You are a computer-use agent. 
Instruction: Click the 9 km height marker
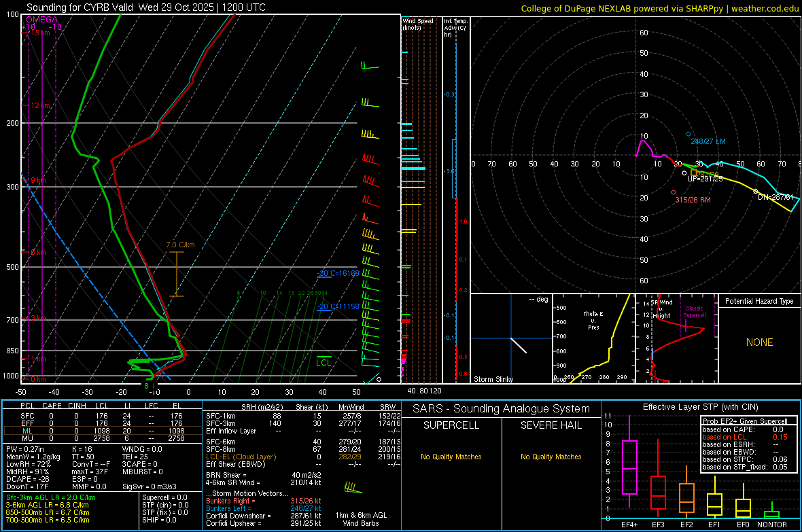37,180
